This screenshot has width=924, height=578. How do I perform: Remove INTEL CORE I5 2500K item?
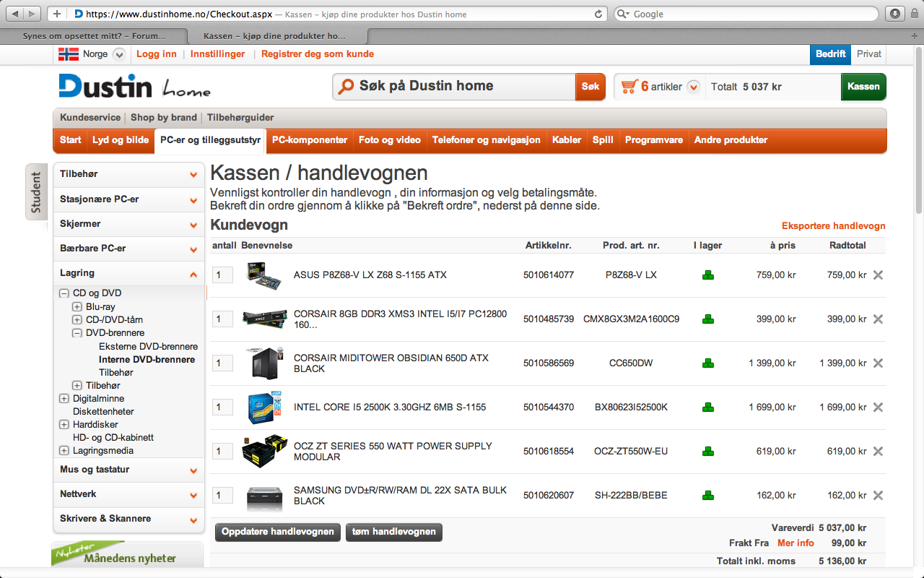(878, 407)
